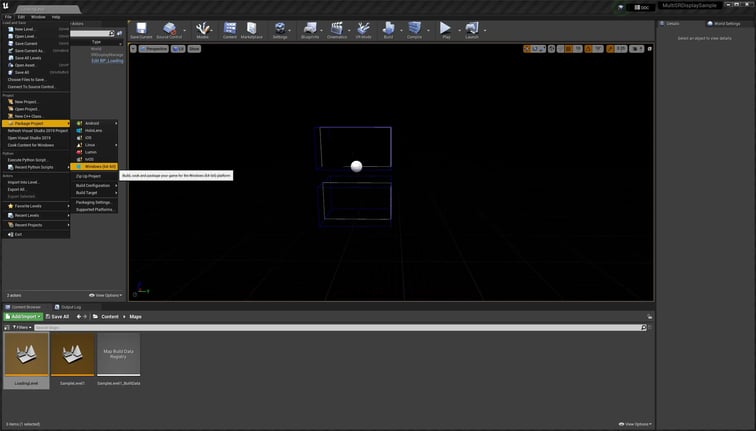Click the Cinematics toolbar icon
The width and height of the screenshot is (756, 431).
point(337,30)
